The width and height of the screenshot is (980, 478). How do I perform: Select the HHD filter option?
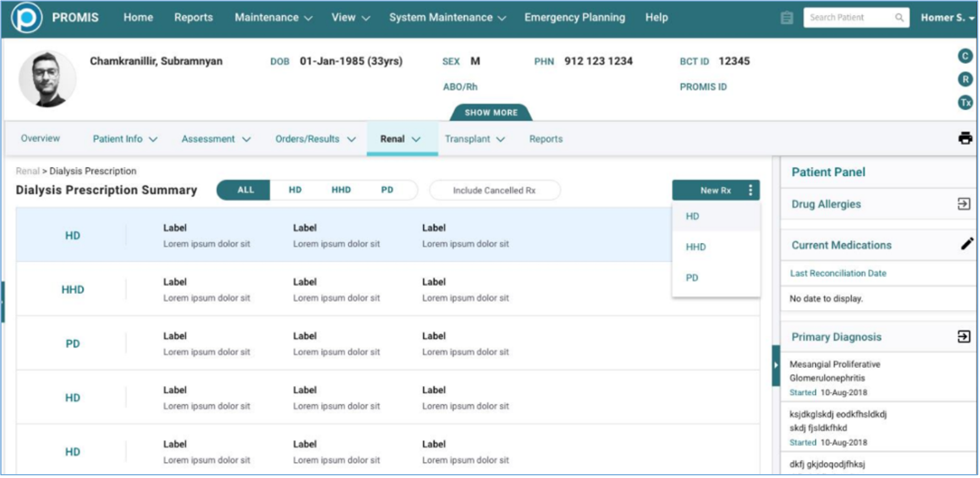point(341,190)
